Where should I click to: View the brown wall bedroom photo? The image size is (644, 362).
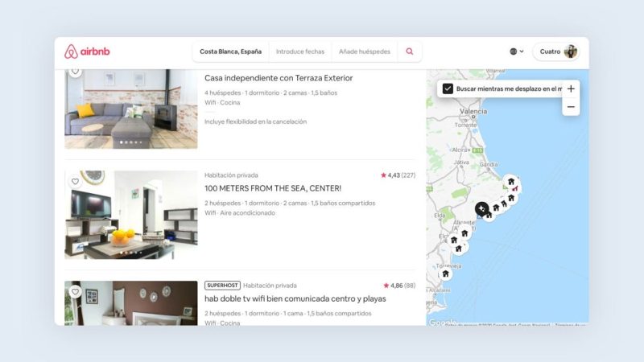tap(131, 303)
